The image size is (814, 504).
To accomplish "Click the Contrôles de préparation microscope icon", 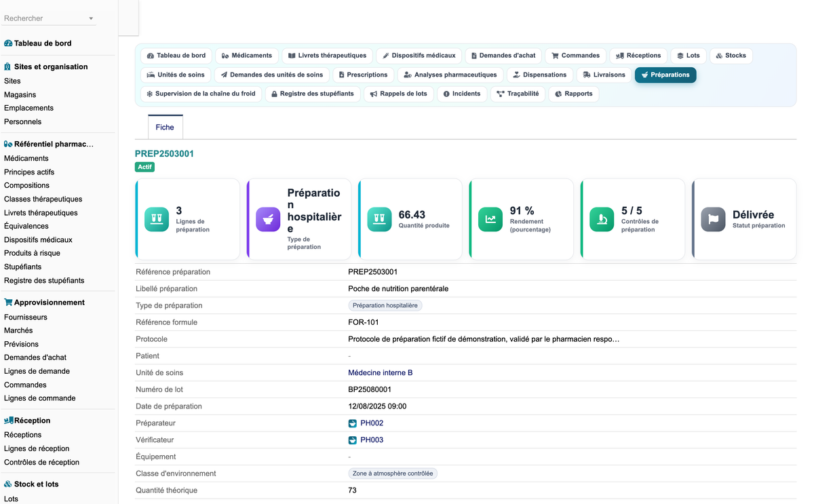I will point(602,219).
